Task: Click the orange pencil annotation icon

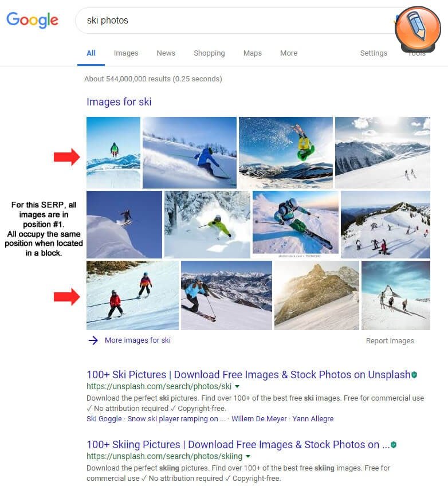Action: [x=418, y=29]
